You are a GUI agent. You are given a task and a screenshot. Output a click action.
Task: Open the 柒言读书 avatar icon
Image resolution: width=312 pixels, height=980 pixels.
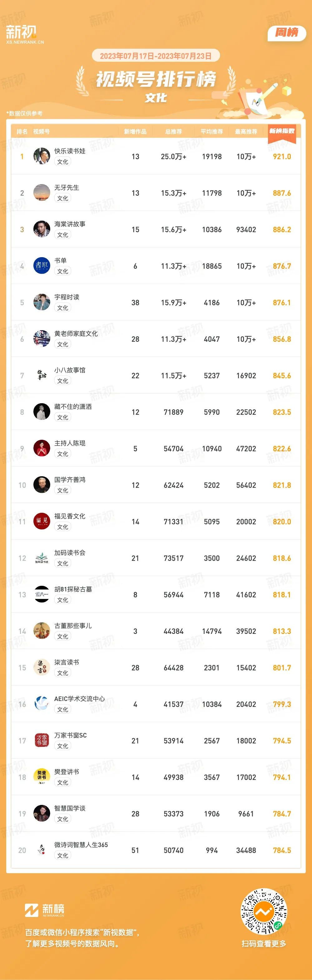point(41,667)
